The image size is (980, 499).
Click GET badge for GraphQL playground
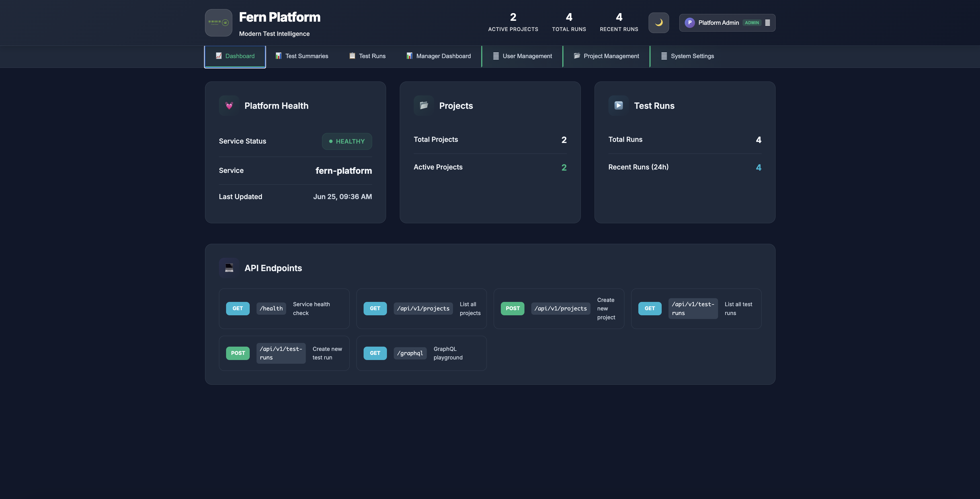375,353
